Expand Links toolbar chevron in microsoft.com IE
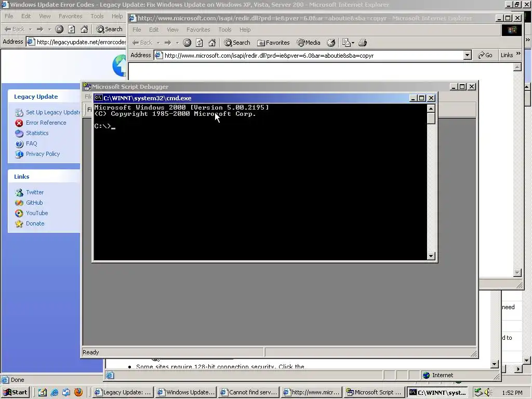 [518, 54]
